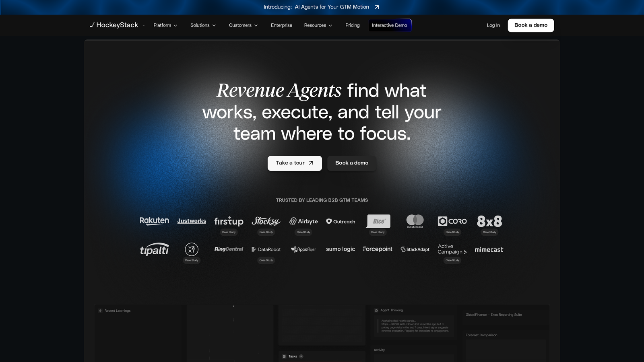Viewport: 644px width, 362px height.
Task: Click the Outreach logo icon
Action: 329,221
